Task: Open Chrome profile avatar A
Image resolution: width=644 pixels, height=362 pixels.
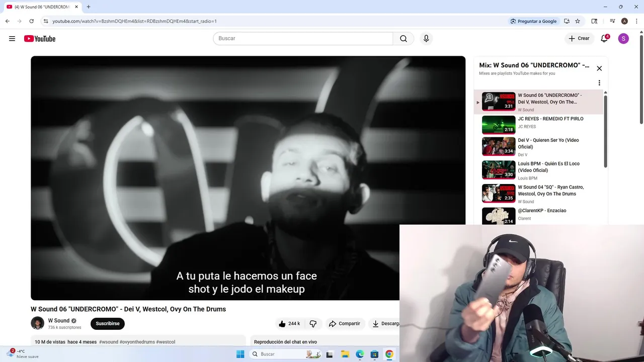Action: click(x=624, y=21)
